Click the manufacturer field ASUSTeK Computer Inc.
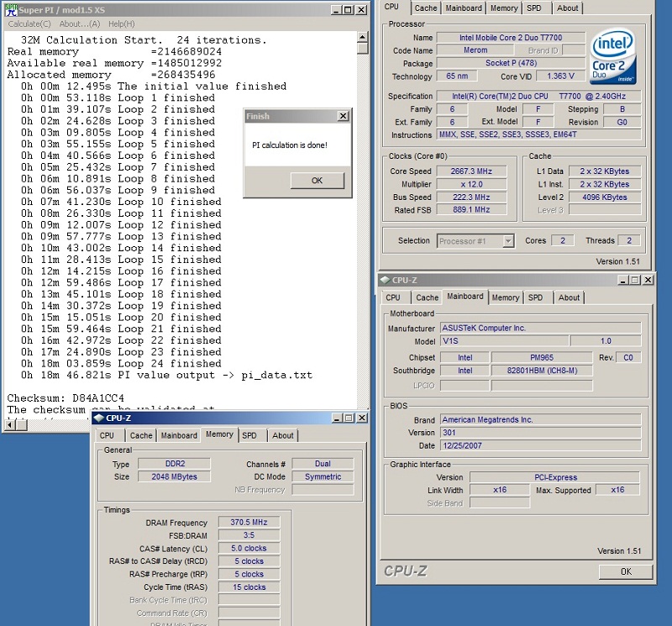Viewport: 672px width, 626px height. point(540,328)
